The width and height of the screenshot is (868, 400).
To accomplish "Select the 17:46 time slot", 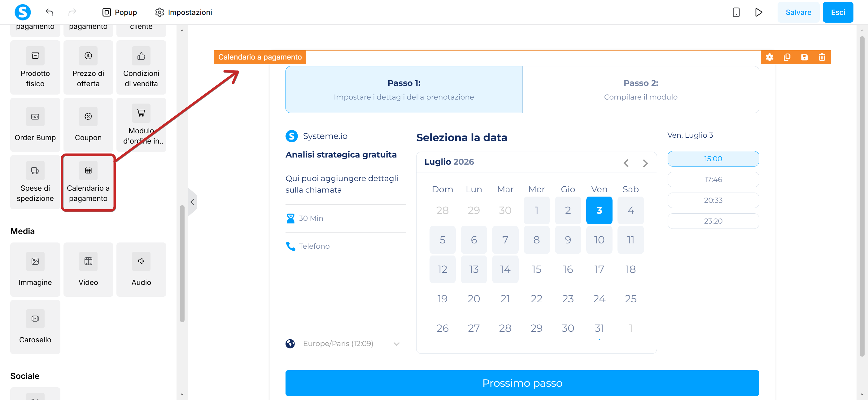I will click(713, 180).
